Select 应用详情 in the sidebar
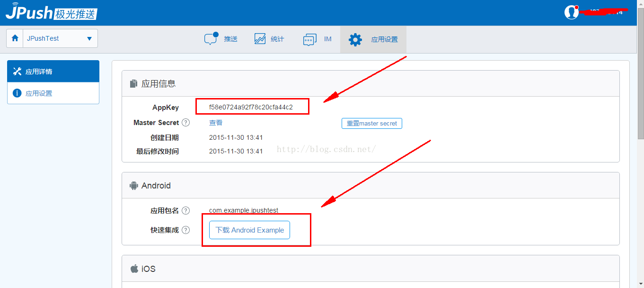Screen dimensions: 644x288 (53, 72)
